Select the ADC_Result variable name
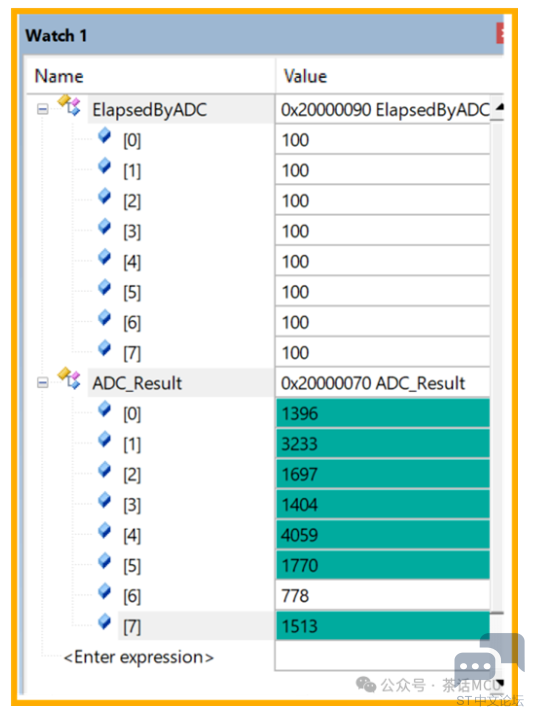 pos(137,383)
